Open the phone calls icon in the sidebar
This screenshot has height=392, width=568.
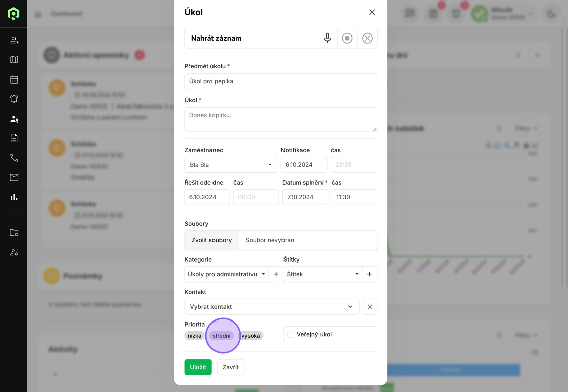pos(14,158)
